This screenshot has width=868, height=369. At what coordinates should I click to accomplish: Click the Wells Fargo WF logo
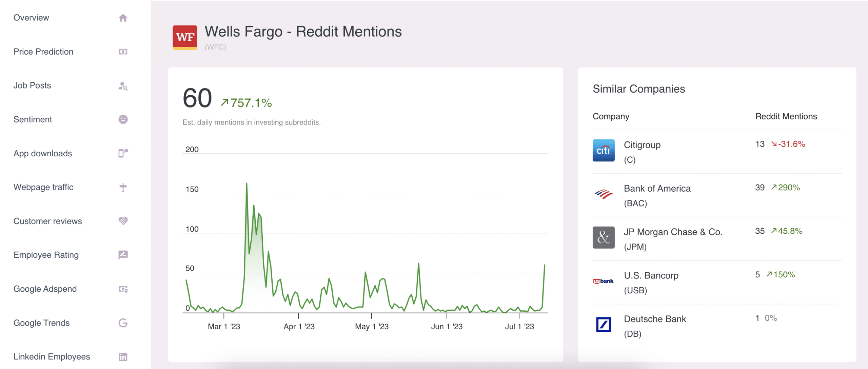(185, 37)
